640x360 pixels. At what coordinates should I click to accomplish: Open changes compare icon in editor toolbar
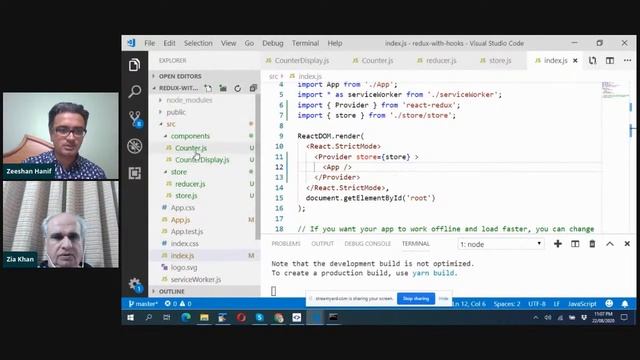592,60
